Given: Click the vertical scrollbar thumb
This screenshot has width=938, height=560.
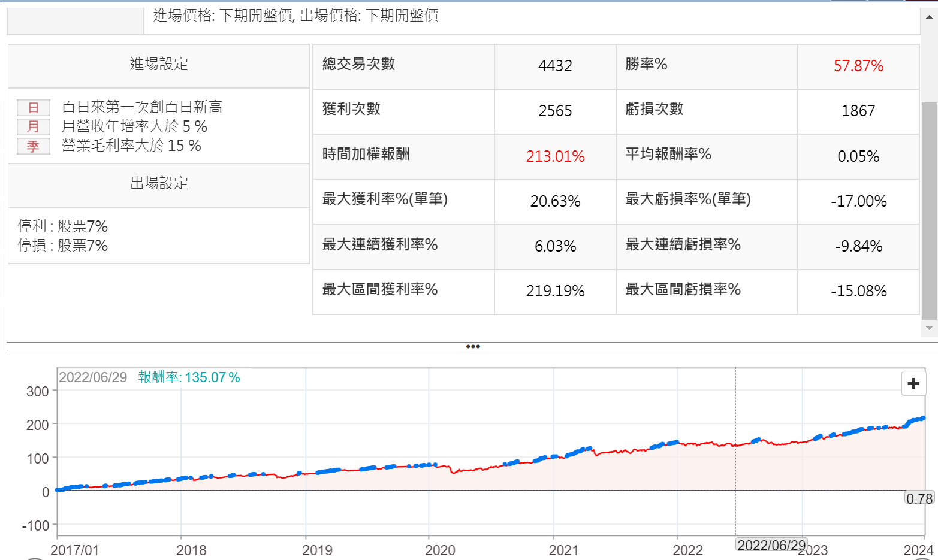Looking at the screenshot, I should pyautogui.click(x=929, y=210).
